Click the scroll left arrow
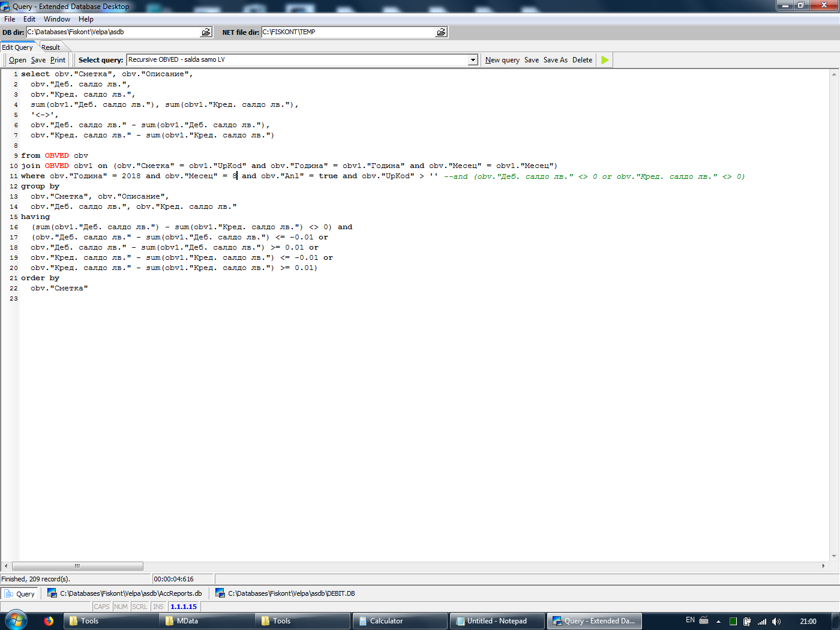840x630 pixels. (x=6, y=566)
